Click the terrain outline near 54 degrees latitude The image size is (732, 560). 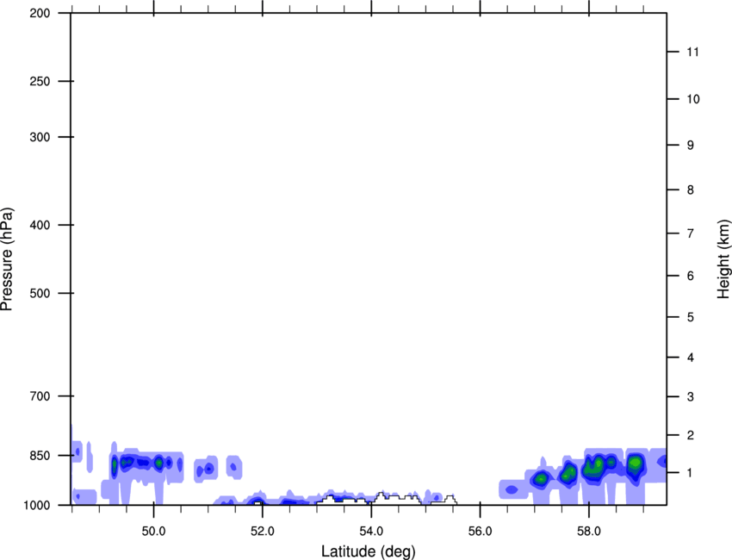386,498
